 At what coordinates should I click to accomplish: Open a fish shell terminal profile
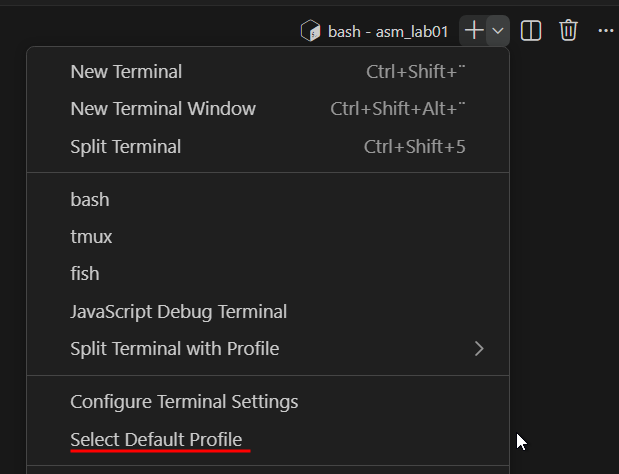coord(85,274)
